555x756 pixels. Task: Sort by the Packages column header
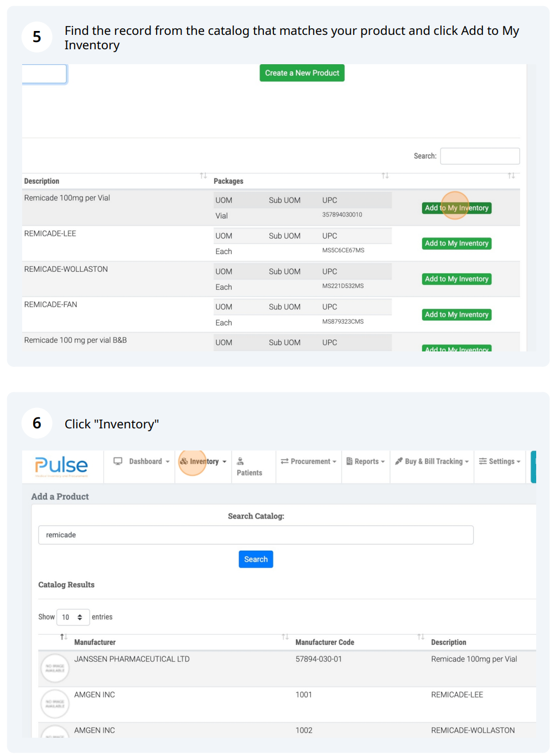pos(229,181)
